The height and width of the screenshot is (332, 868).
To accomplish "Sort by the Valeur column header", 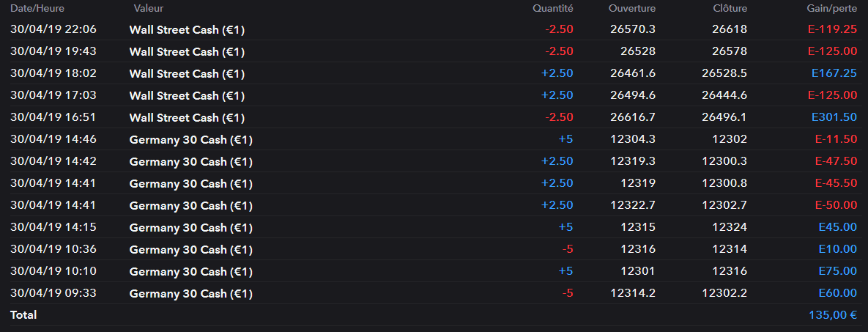I will (149, 8).
